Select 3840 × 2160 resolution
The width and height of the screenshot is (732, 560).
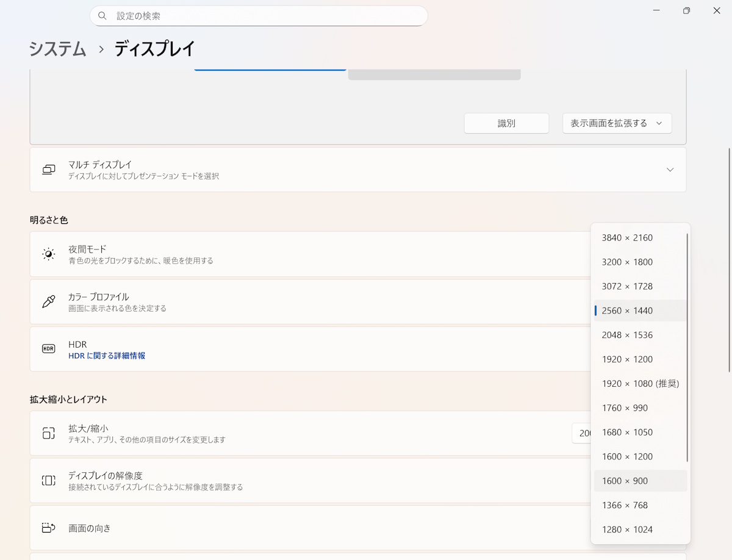pos(627,238)
